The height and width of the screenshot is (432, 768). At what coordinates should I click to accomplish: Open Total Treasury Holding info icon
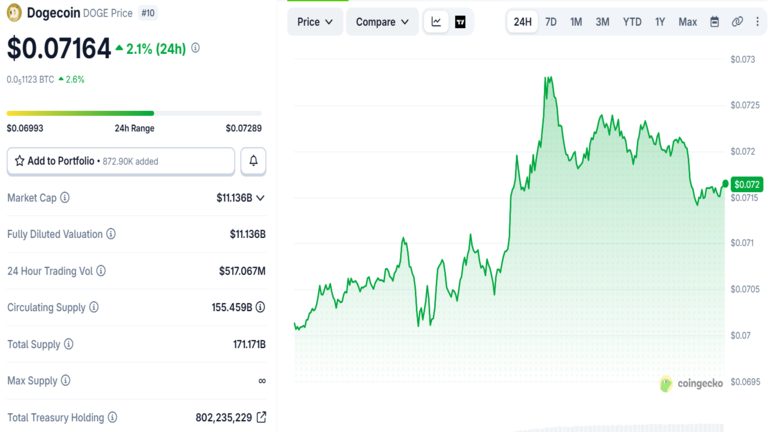[113, 417]
